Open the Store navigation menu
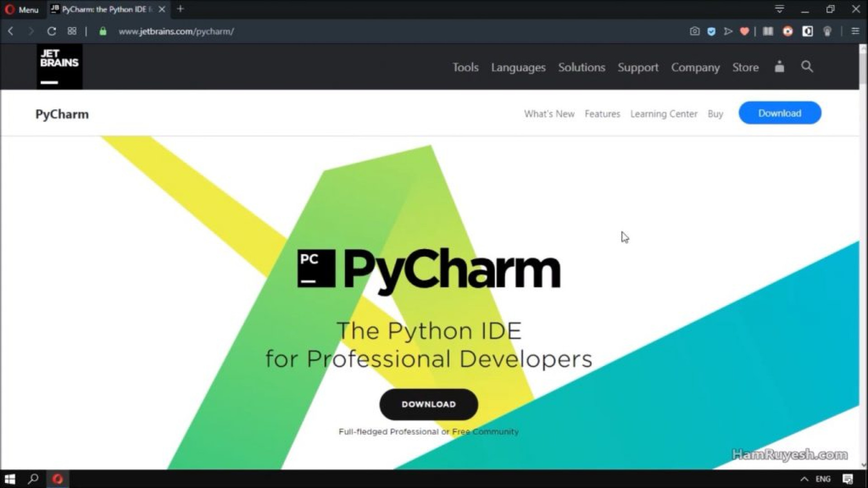The image size is (868, 488). point(745,67)
